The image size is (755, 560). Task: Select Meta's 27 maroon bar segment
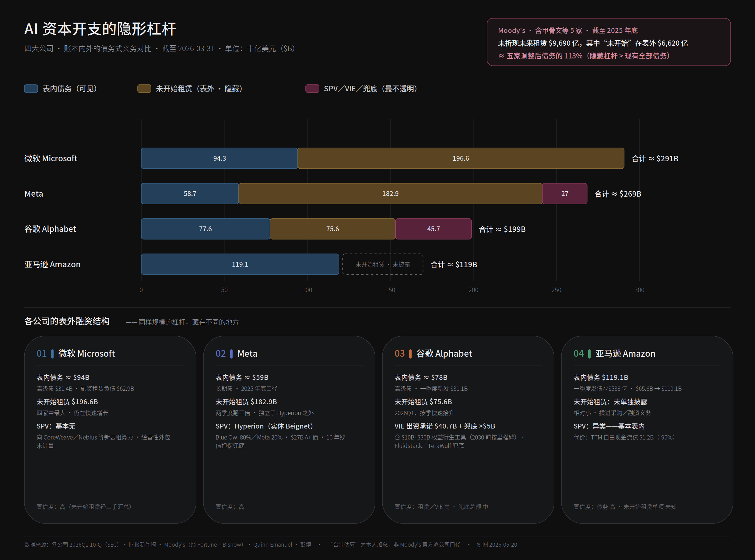565,194
